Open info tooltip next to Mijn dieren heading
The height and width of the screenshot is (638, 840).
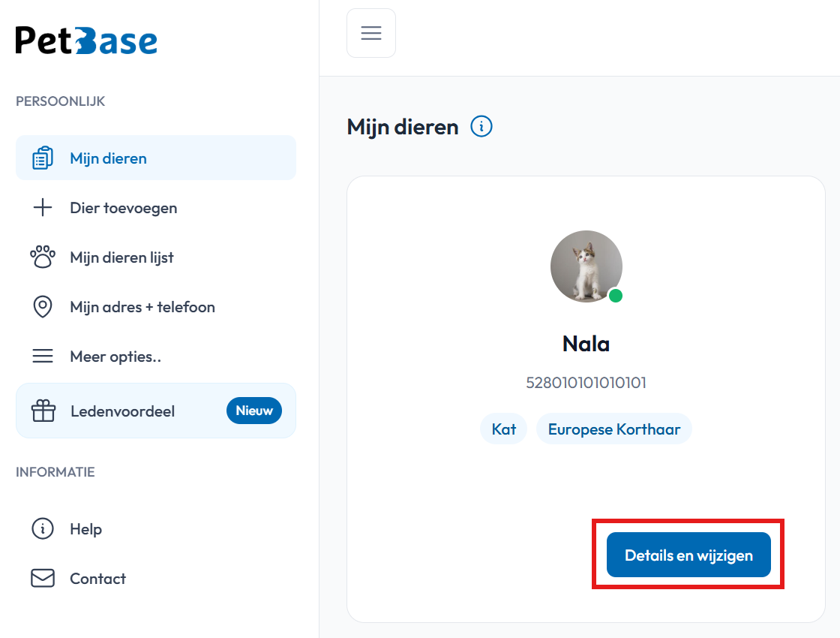point(481,127)
